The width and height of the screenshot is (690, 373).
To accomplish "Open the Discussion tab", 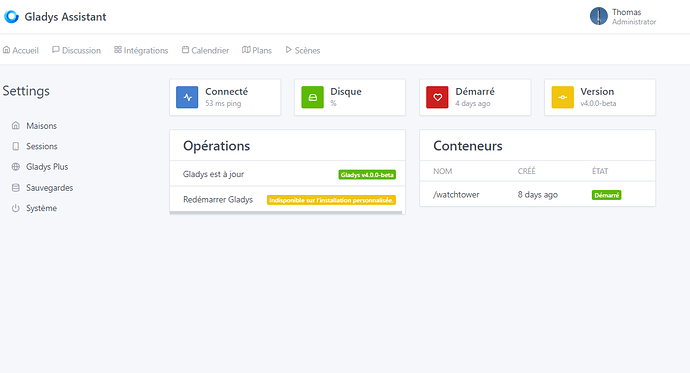I will (x=77, y=50).
